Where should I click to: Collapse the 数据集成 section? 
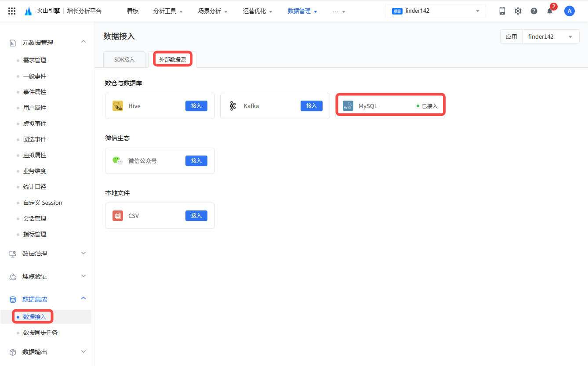click(x=83, y=298)
